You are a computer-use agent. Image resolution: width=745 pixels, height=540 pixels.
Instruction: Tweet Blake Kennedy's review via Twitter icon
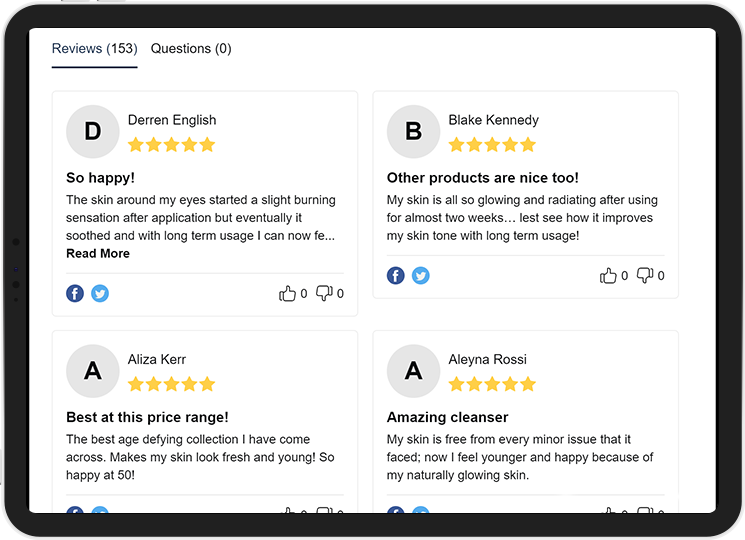420,275
